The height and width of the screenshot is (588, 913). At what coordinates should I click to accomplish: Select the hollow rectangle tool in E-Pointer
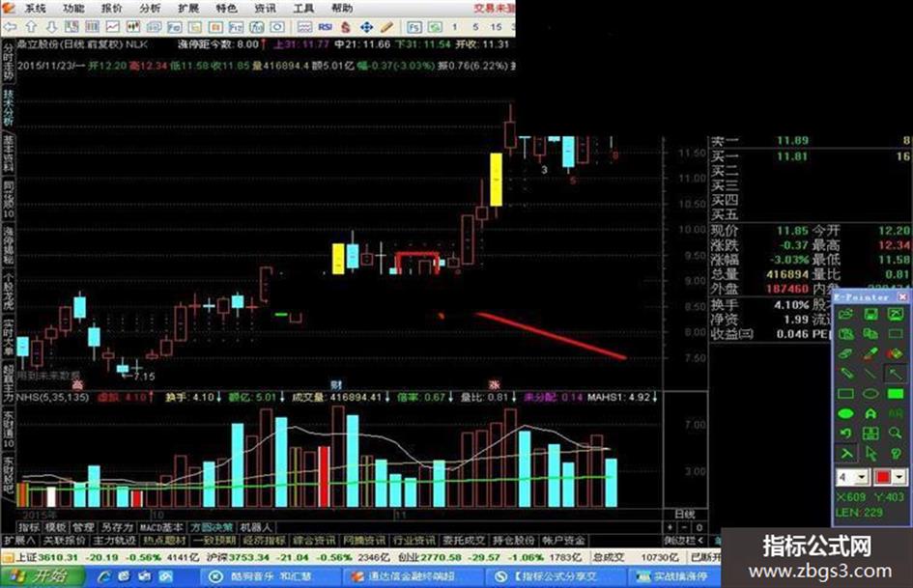(845, 394)
